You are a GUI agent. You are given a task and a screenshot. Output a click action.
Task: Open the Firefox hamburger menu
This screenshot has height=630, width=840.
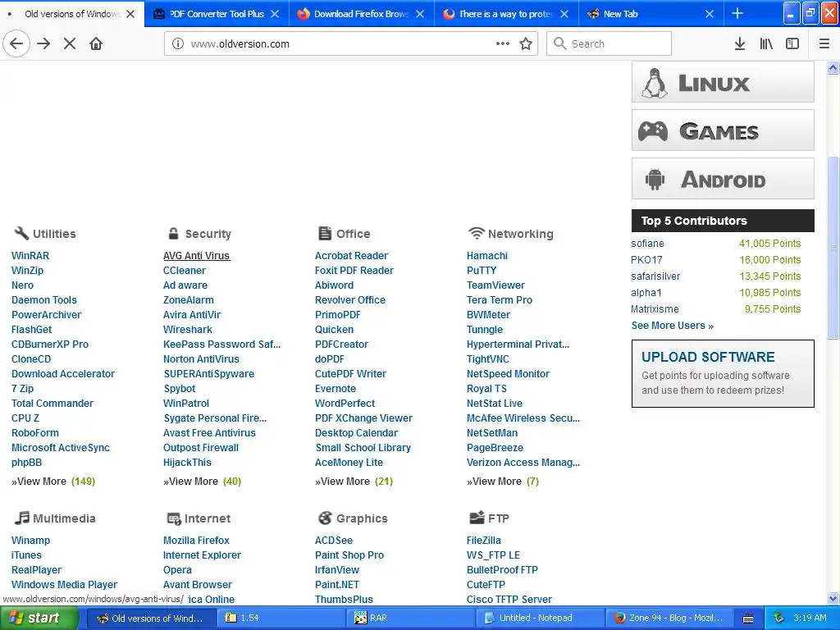[x=824, y=43]
